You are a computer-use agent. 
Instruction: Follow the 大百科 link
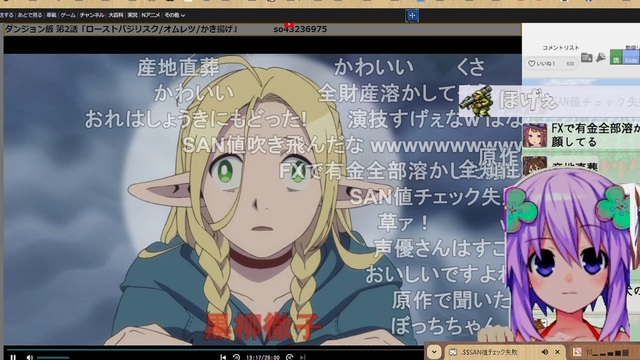116,15
